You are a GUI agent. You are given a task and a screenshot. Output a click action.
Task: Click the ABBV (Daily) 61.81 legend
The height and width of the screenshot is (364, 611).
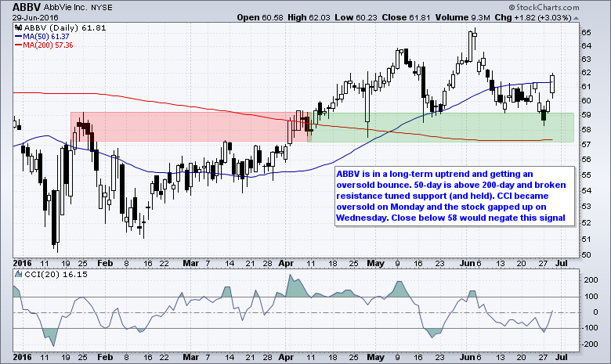[65, 27]
